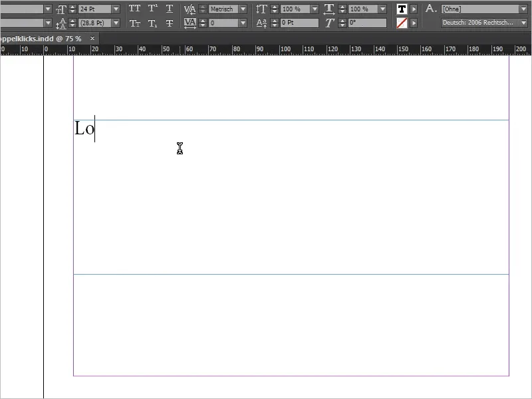Toggle Superscript formatting icon
This screenshot has width=532, height=399.
pos(152,9)
